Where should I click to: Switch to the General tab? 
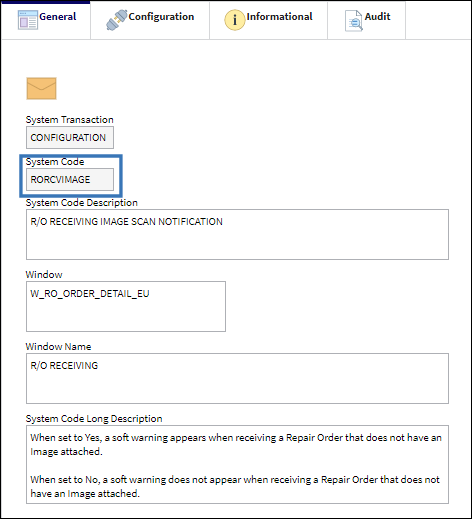click(46, 20)
